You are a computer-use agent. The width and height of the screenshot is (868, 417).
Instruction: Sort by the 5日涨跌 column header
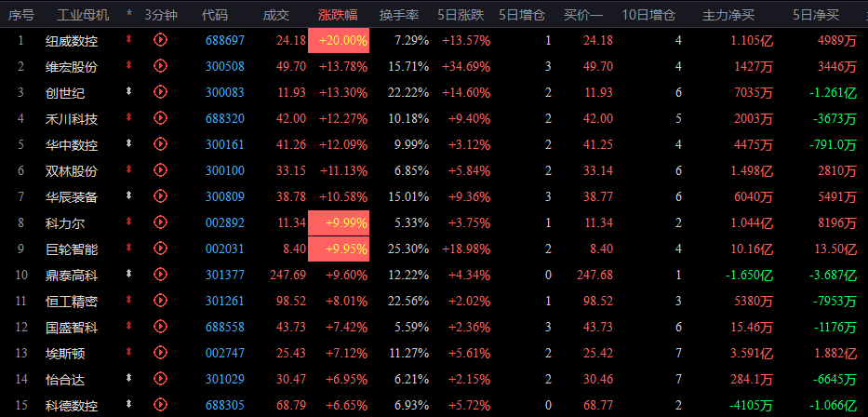coord(461,15)
